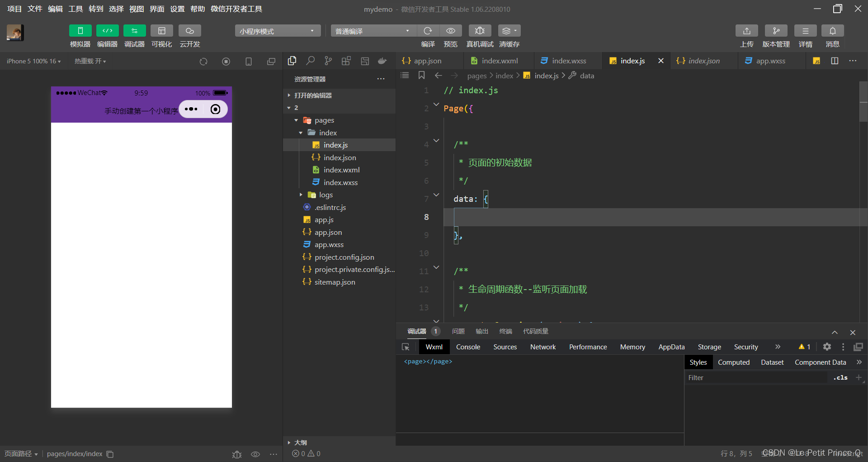Click the sidebar layout/save icon

tap(365, 61)
